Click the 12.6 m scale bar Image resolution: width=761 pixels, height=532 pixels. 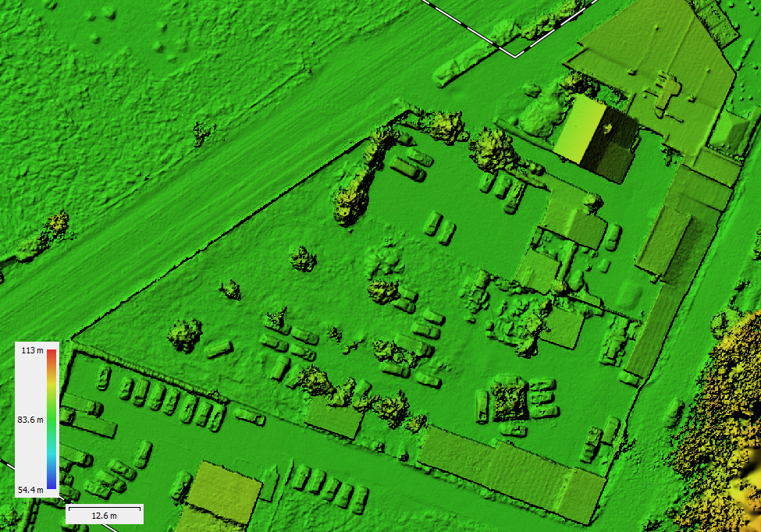coord(104,514)
